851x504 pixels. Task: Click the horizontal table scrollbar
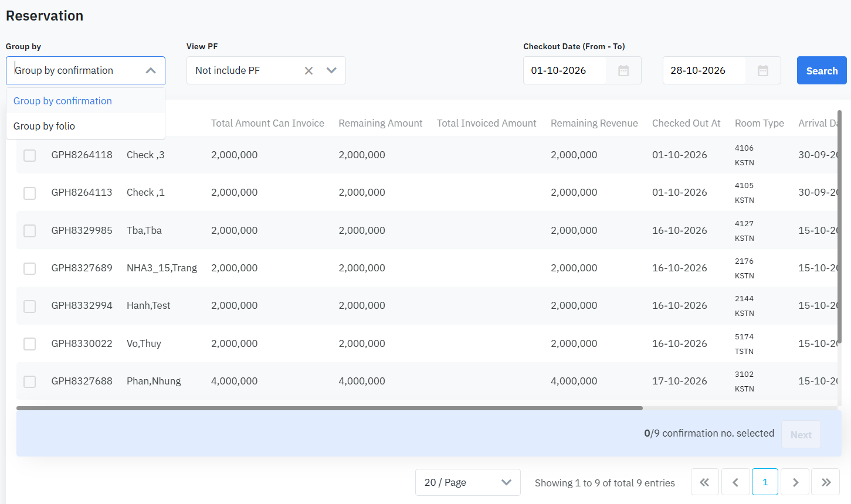[x=330, y=408]
